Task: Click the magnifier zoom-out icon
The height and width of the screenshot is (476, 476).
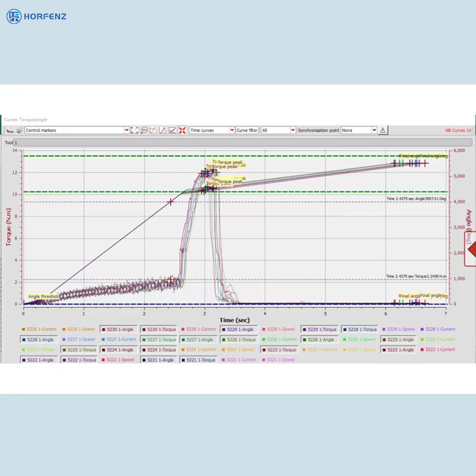Action: (144, 130)
